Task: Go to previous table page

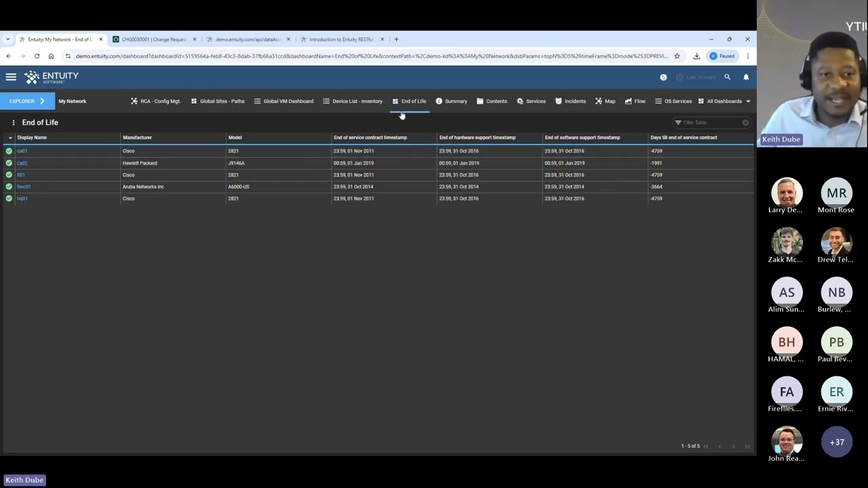Action: [x=719, y=446]
